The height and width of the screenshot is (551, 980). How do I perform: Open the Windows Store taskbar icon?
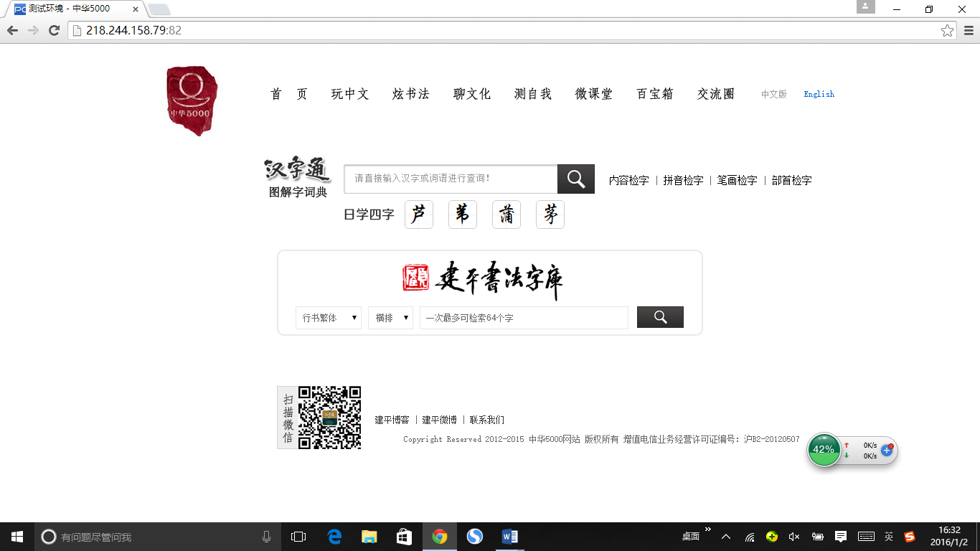tap(405, 537)
